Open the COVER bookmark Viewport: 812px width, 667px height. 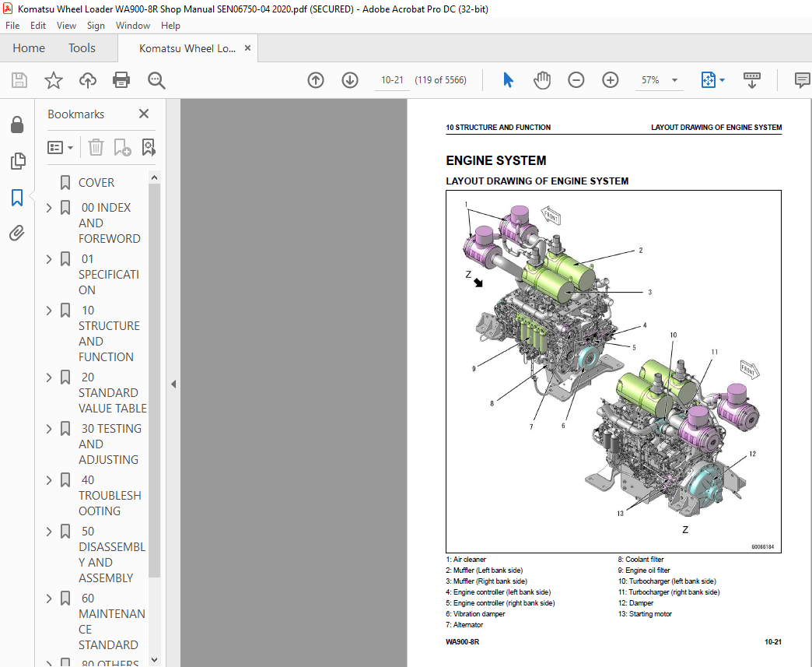click(x=96, y=182)
